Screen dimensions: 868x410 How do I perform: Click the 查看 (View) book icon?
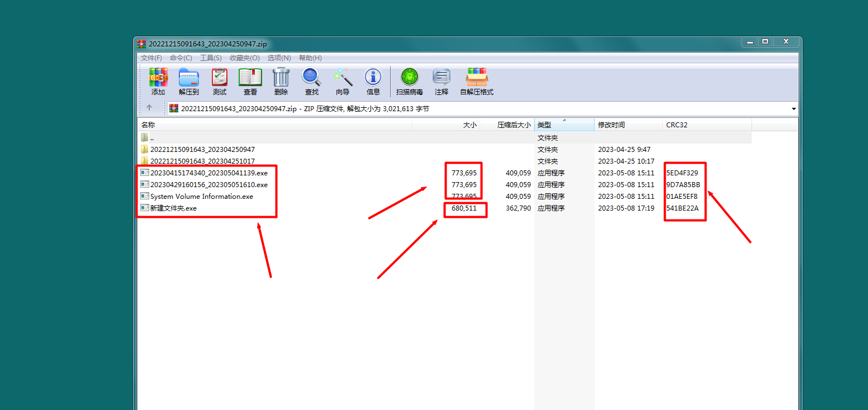tap(250, 78)
